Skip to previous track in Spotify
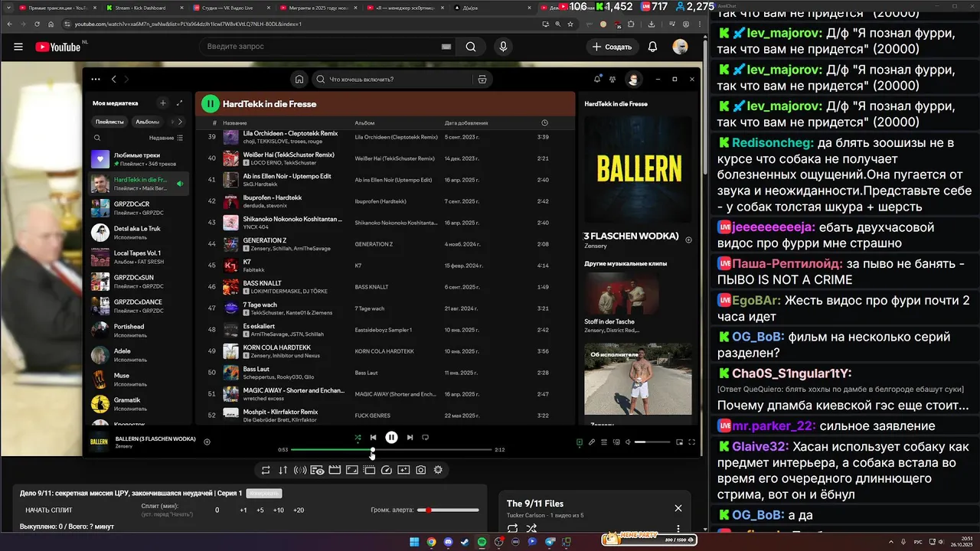980x551 pixels. (x=373, y=438)
